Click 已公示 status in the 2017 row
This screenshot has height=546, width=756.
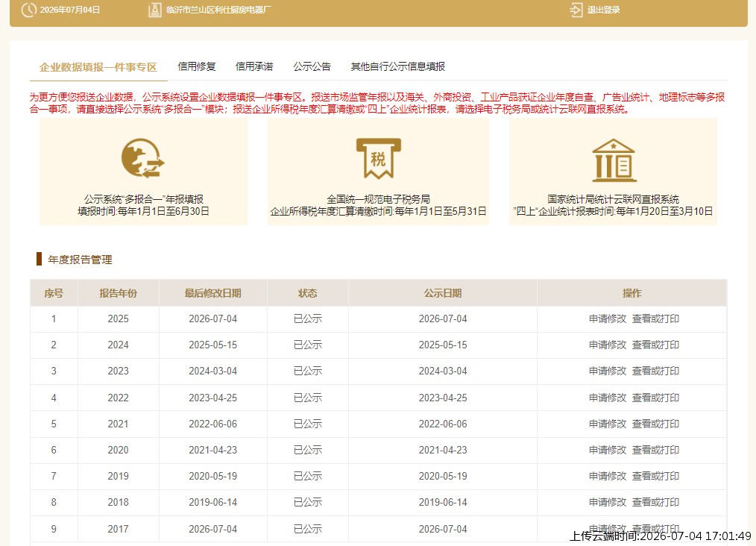pos(308,529)
